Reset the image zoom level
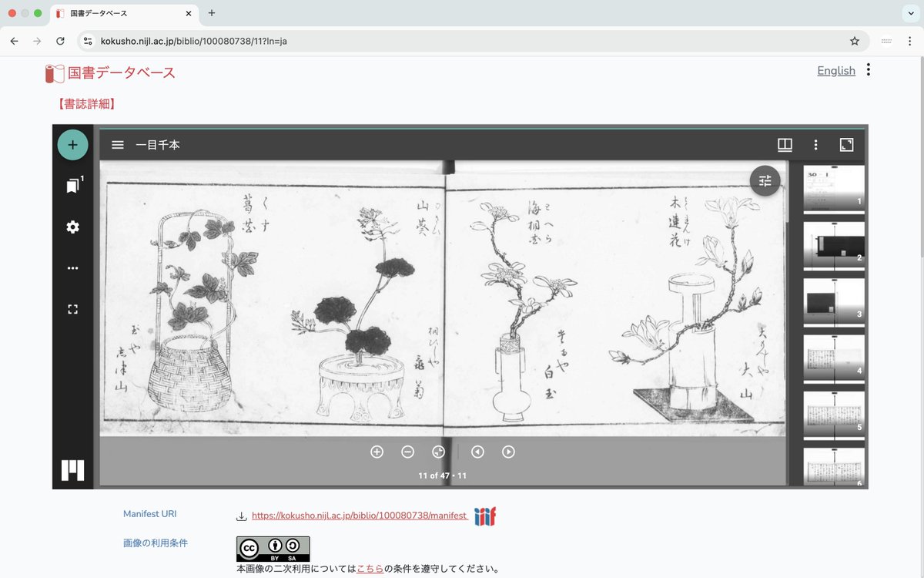 [439, 452]
